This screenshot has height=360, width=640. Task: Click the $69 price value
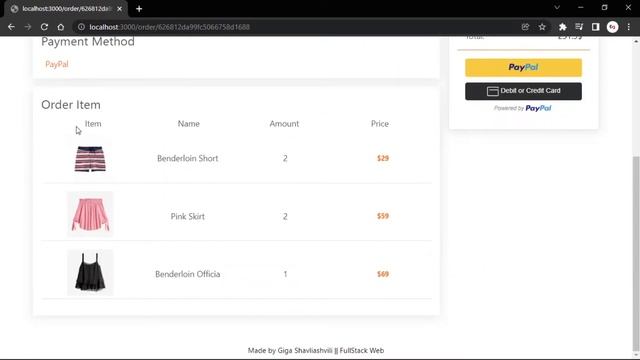coord(383,274)
